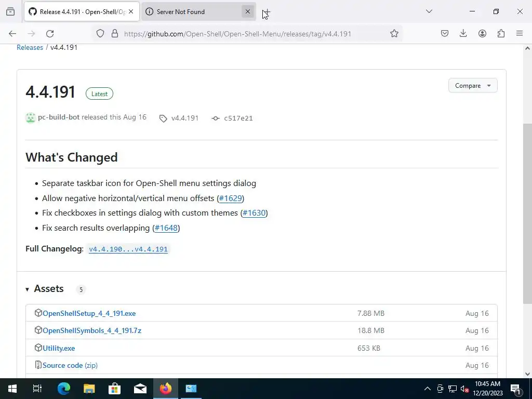Open the Windows Start menu
The height and width of the screenshot is (399, 532).
click(12, 389)
